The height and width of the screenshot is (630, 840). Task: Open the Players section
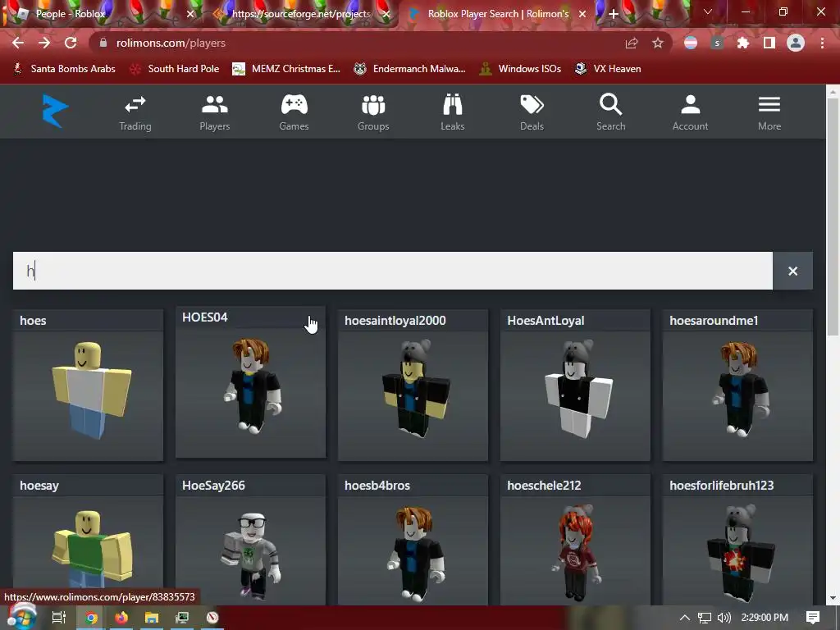214,113
